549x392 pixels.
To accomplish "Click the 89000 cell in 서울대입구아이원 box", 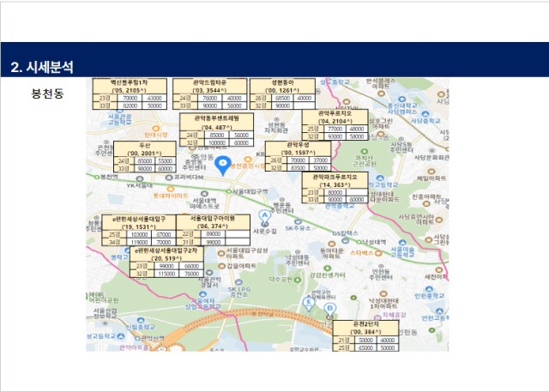I will pos(214,234).
